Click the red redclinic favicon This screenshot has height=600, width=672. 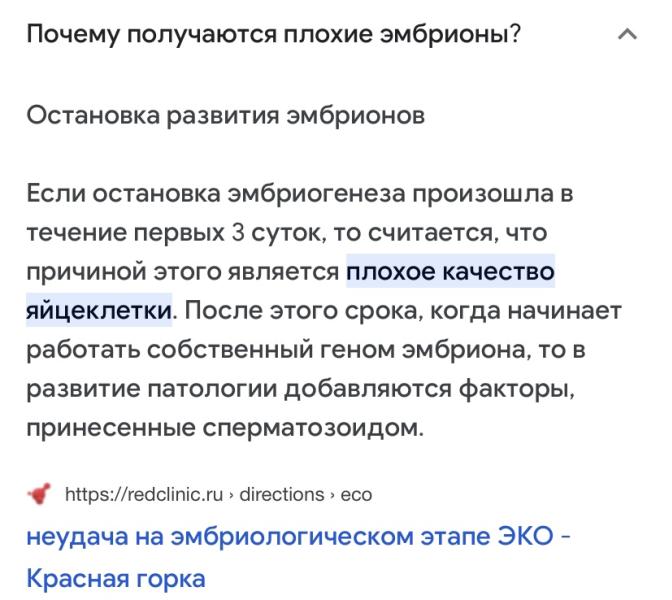(x=39, y=494)
